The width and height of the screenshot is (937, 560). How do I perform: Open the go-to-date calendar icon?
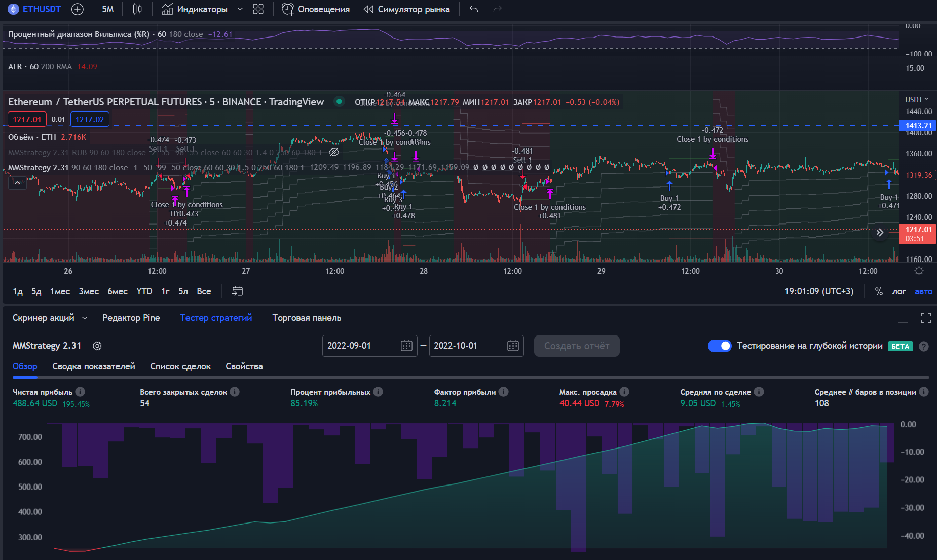pyautogui.click(x=237, y=291)
